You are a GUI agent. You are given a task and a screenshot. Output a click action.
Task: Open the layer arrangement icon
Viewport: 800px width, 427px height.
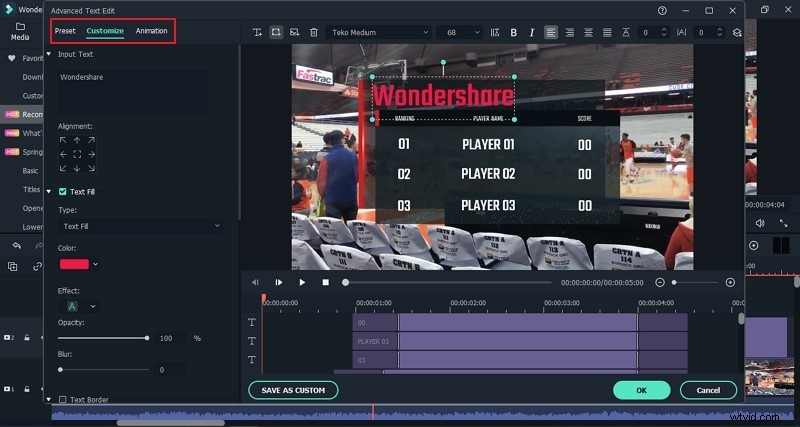click(x=737, y=33)
